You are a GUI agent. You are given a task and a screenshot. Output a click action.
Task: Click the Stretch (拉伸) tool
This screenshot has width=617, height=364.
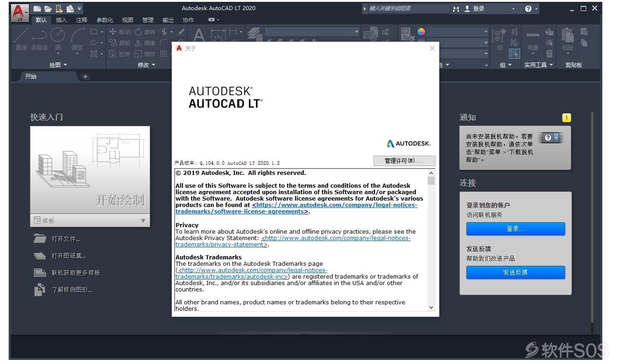[119, 54]
